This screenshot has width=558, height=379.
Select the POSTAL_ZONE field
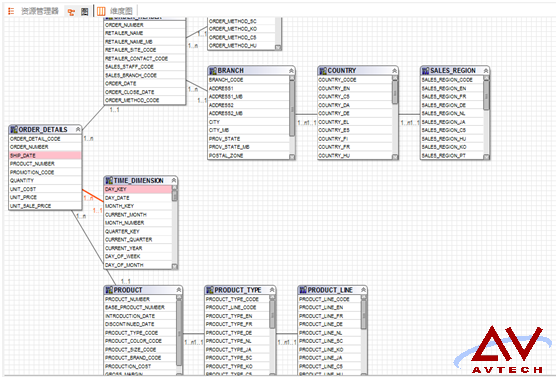pos(248,156)
